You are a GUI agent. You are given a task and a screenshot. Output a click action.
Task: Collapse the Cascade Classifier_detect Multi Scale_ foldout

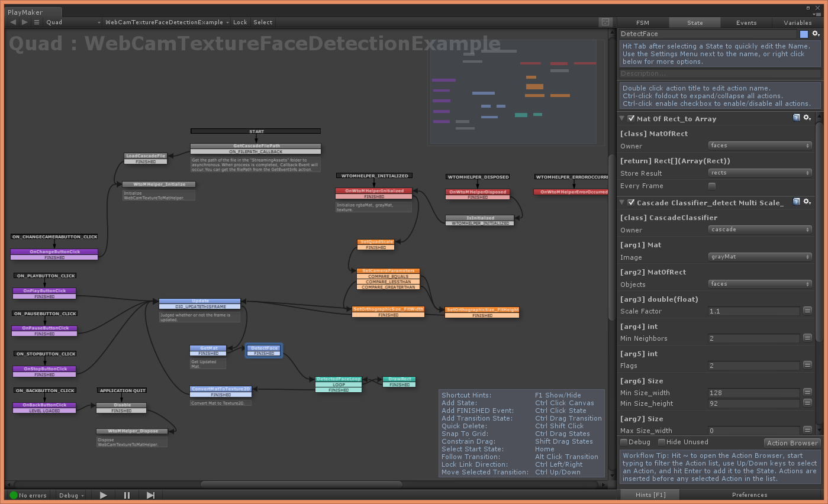622,202
